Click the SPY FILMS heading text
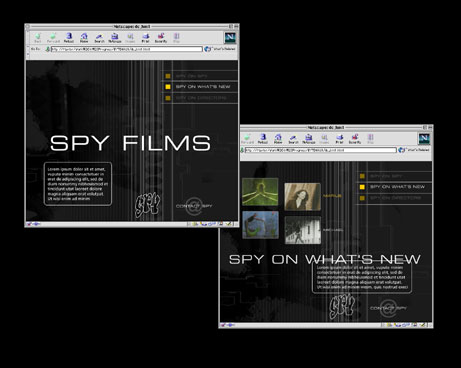Screen dimensions: 461x368 [130, 143]
